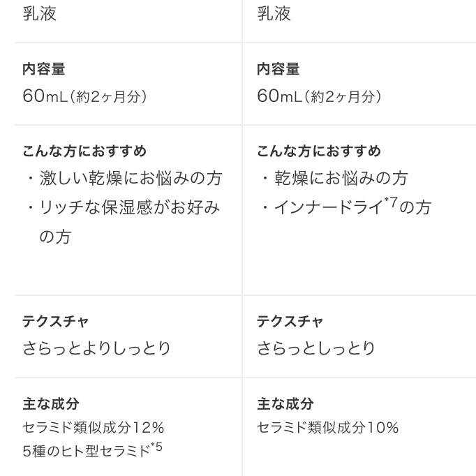Select the text 激しい乾燥にお悩みの方

click(131, 179)
